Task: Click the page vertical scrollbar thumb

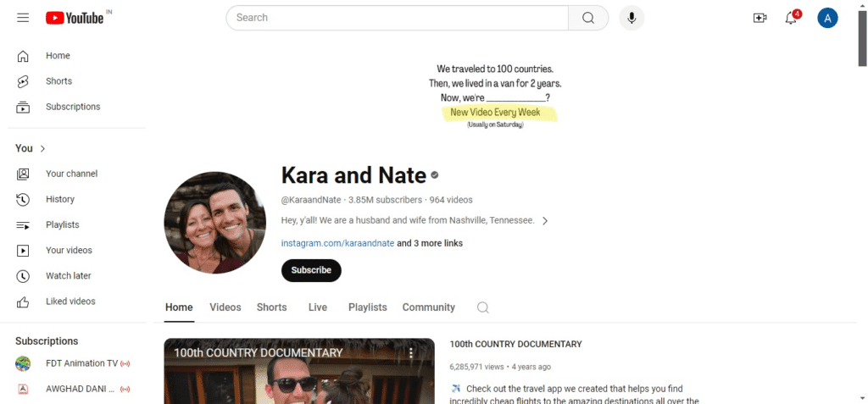Action: click(x=862, y=37)
